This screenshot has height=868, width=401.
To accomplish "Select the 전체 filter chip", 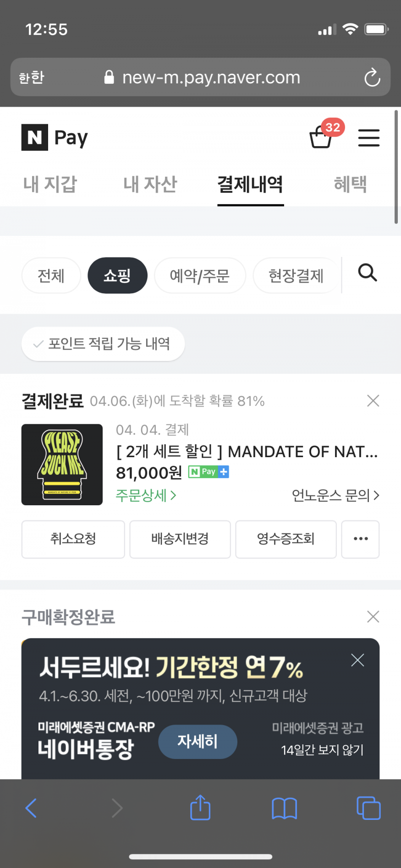I will 51,276.
